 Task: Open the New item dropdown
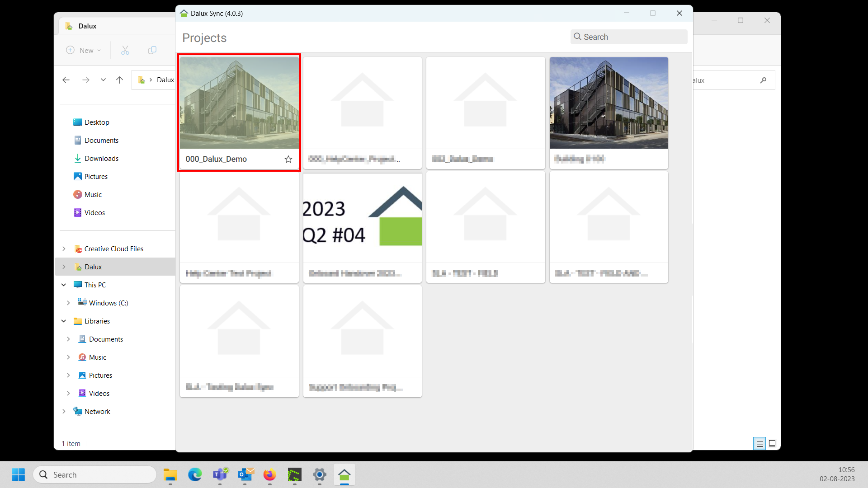click(84, 50)
